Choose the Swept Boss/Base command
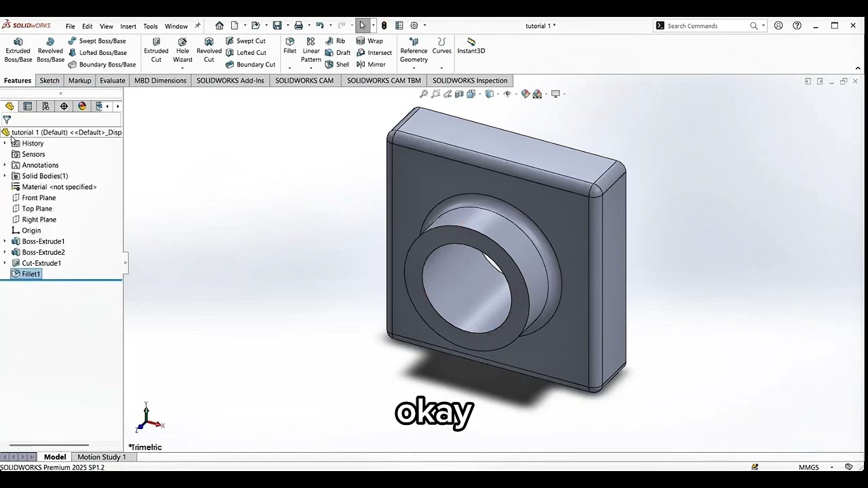Viewport: 868px width, 488px height. coord(97,41)
